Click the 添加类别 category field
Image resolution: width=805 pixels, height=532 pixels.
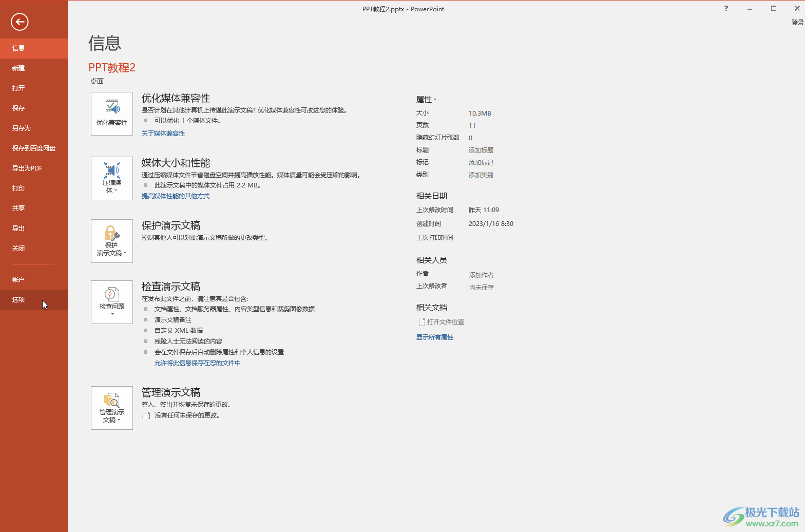pos(481,175)
